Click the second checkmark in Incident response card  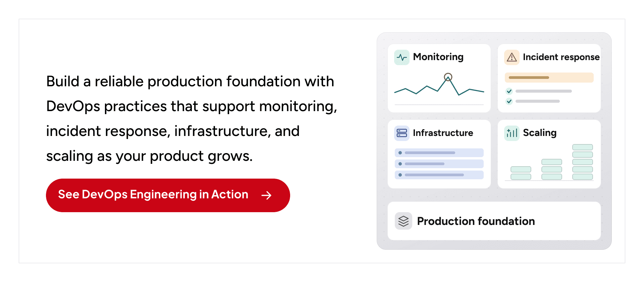coord(509,101)
